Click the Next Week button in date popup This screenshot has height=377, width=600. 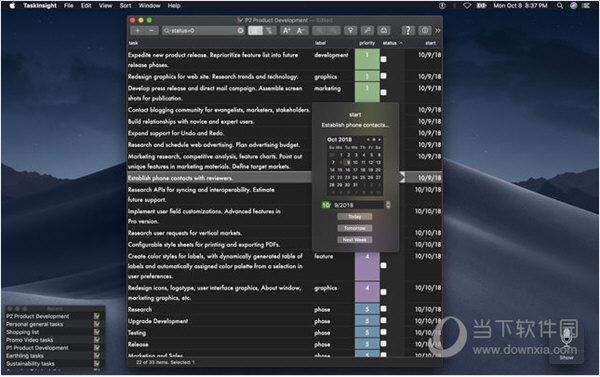[x=355, y=240]
